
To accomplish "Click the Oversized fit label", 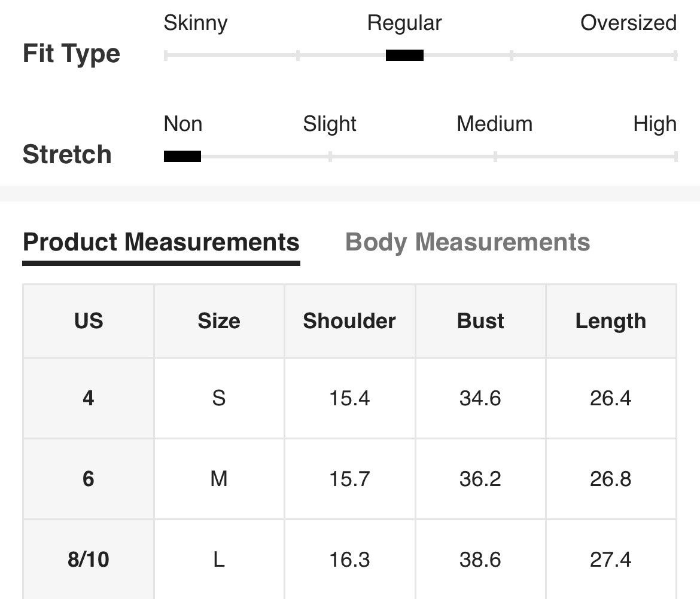I will [628, 23].
